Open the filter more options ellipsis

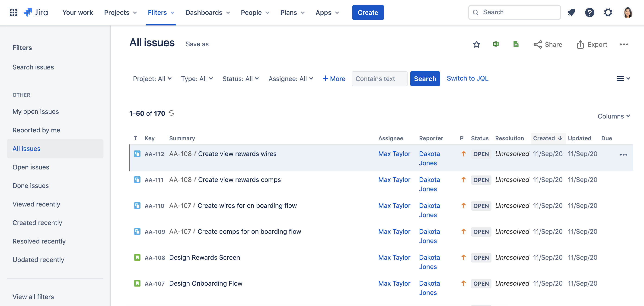tap(624, 44)
